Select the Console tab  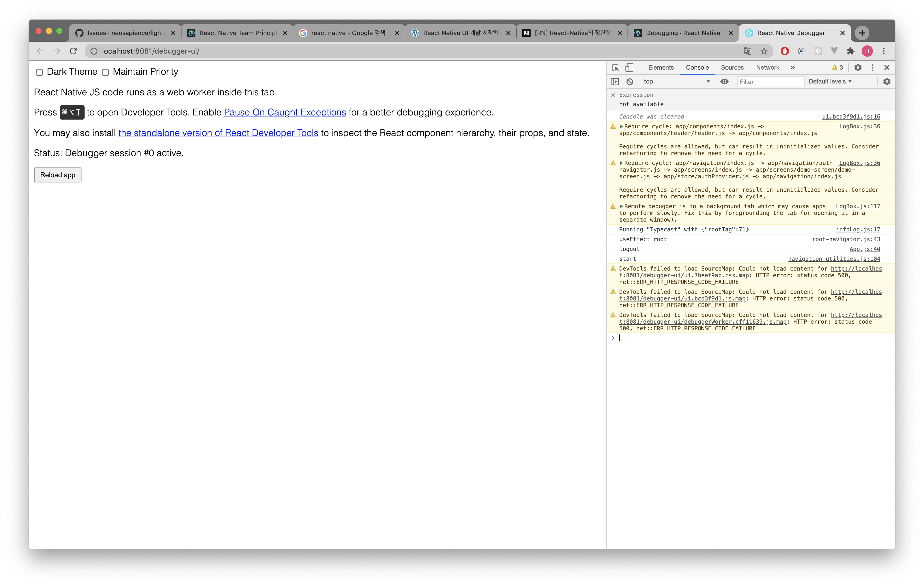pos(697,68)
